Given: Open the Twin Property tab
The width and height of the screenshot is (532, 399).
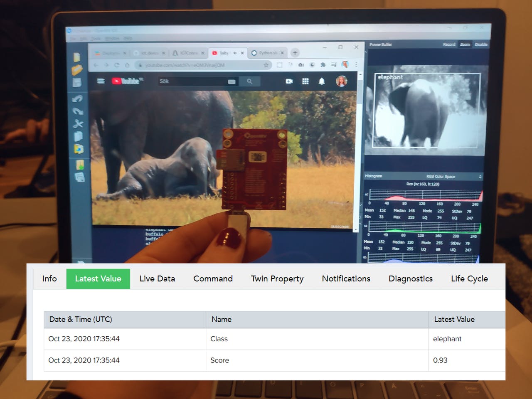Looking at the screenshot, I should [277, 279].
